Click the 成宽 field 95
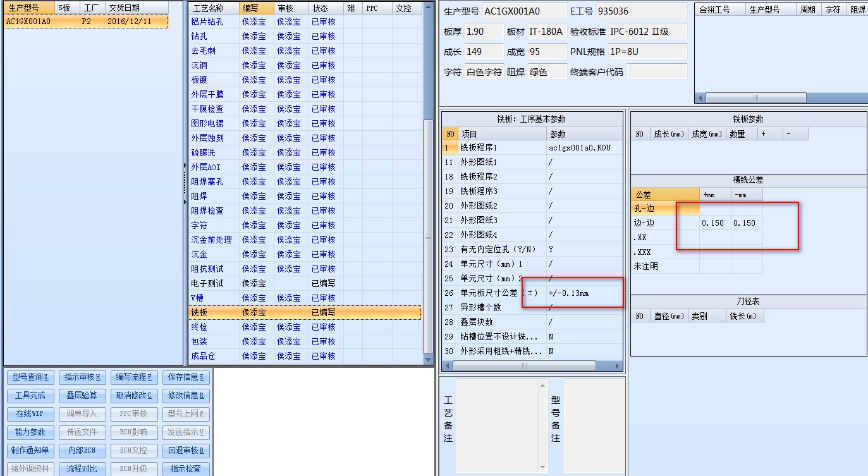 [x=547, y=51]
